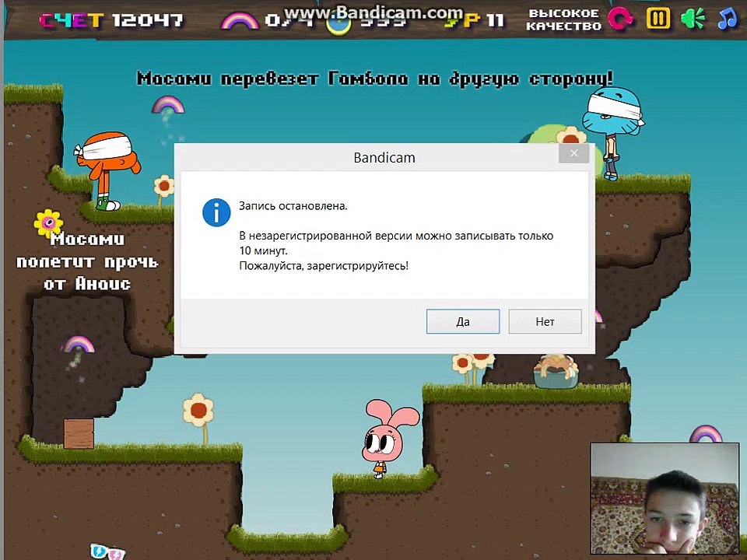Mute sound effects with green speaker icon
Screen dimensions: 747x560
pyautogui.click(x=693, y=19)
